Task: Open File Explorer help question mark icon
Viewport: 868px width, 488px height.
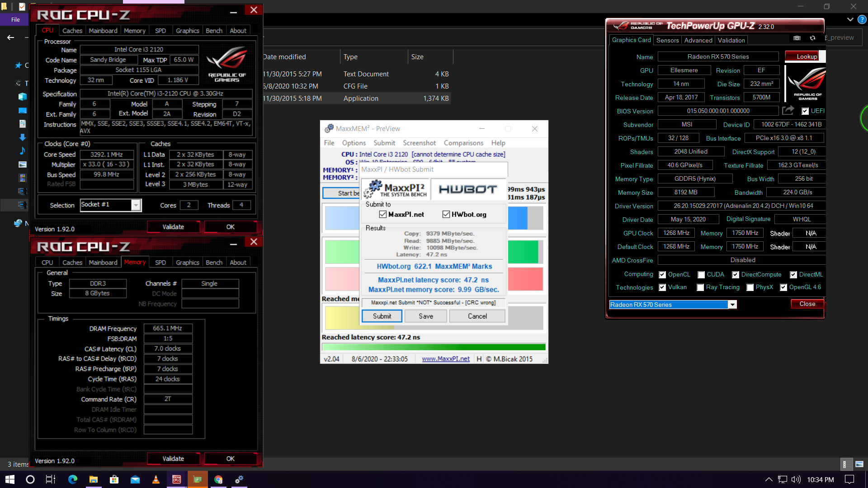Action: coord(862,19)
